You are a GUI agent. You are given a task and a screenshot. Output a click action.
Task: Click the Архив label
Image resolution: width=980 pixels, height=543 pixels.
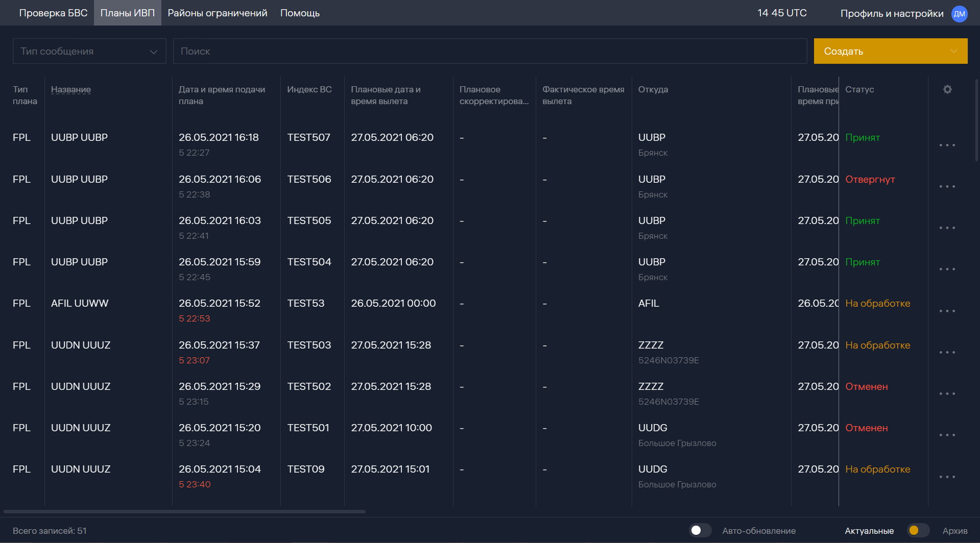[954, 531]
